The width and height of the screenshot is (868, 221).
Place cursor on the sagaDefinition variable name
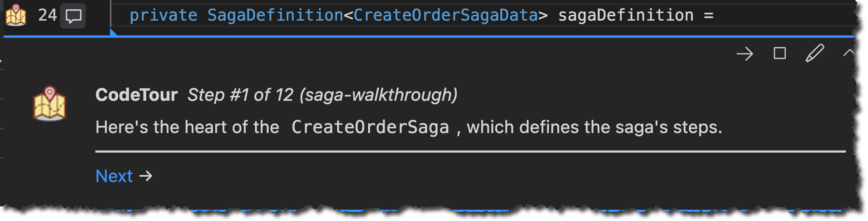[x=626, y=16]
